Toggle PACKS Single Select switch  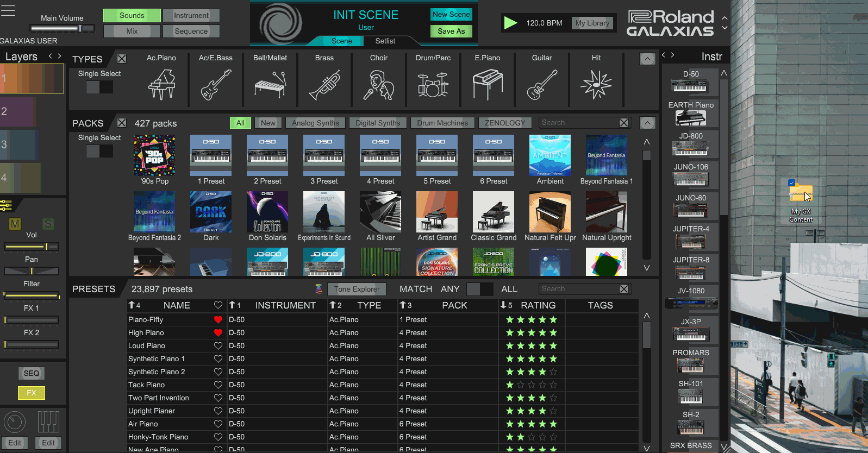pos(99,151)
